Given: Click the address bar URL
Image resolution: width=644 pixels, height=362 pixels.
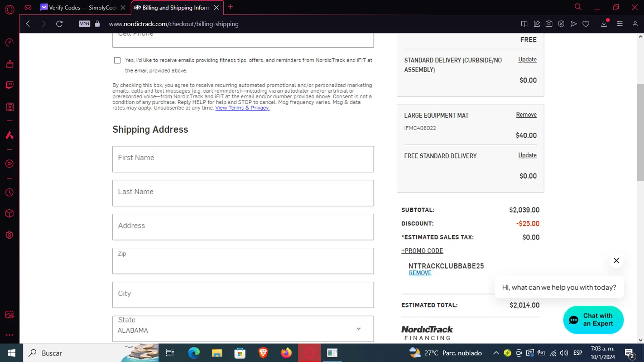Looking at the screenshot, I should click(173, 24).
